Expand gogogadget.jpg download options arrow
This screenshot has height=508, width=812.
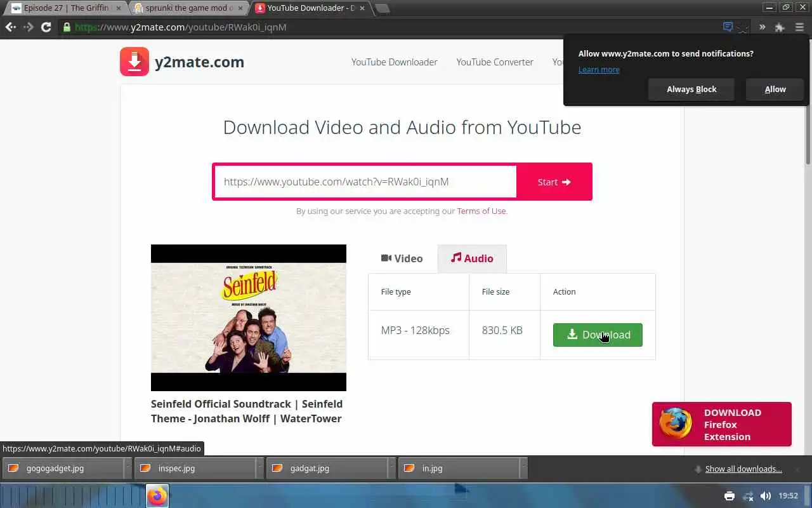pos(128,468)
